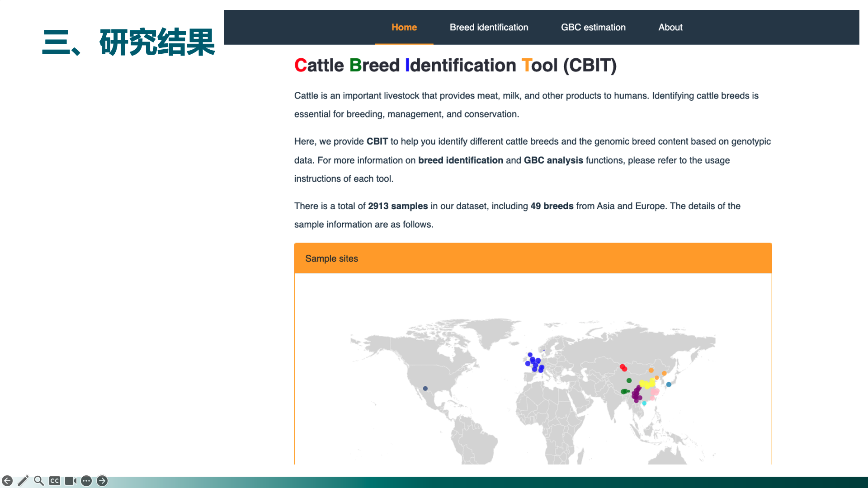Toggle the camera video icon
This screenshot has height=488, width=868.
coord(71,481)
